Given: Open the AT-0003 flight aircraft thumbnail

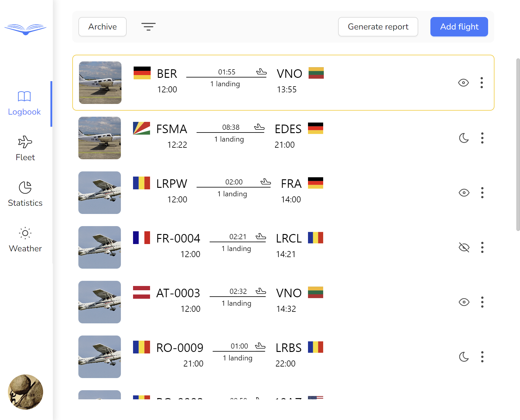Looking at the screenshot, I should coord(100,302).
